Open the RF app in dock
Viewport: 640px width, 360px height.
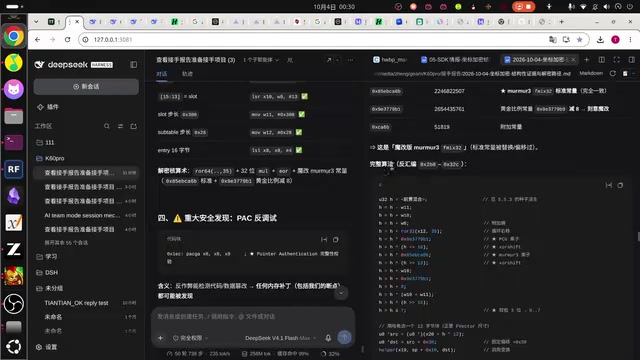point(13,169)
